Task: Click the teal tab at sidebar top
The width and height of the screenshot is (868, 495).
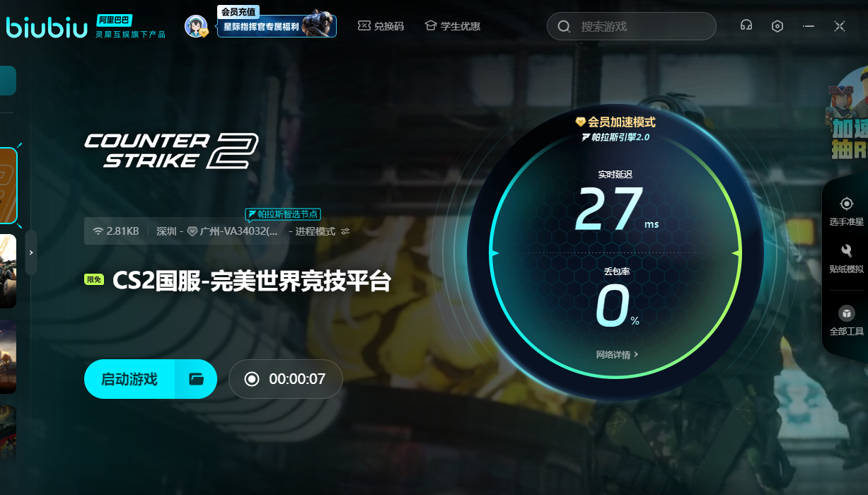Action: pyautogui.click(x=8, y=81)
